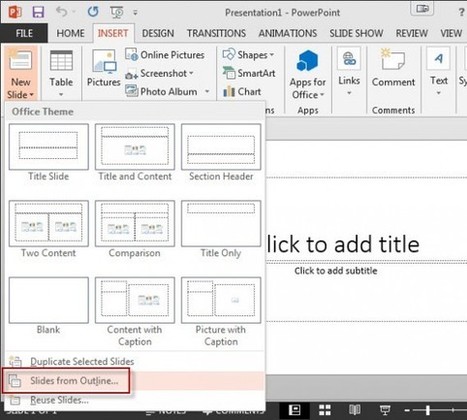Screen dimensions: 467x420
Task: Expand the Text dropdown arrow
Action: click(x=439, y=93)
